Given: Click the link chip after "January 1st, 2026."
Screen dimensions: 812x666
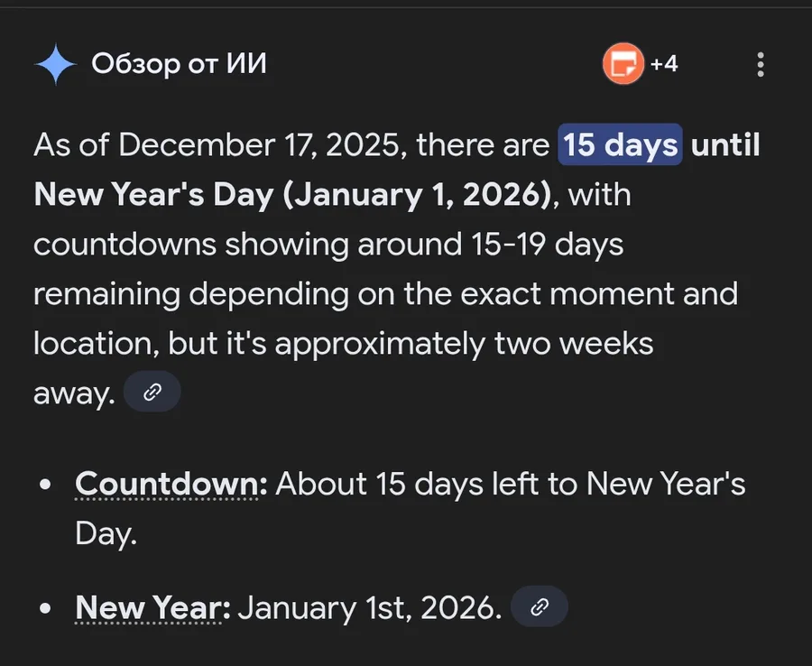Looking at the screenshot, I should click(x=539, y=607).
